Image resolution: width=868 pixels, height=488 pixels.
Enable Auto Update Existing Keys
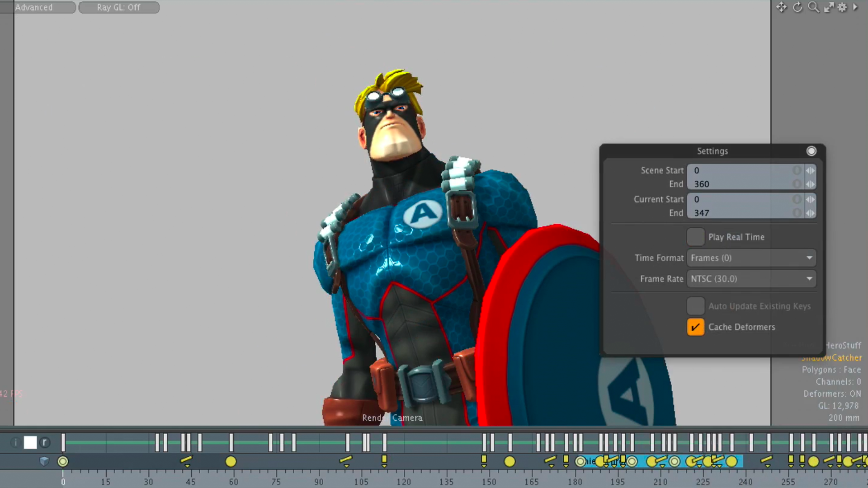(695, 306)
